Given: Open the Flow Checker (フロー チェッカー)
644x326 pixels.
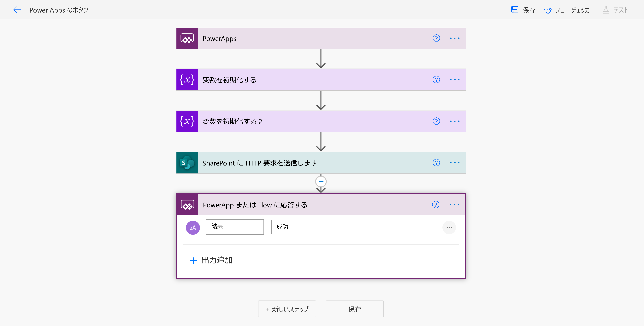Looking at the screenshot, I should pos(569,10).
